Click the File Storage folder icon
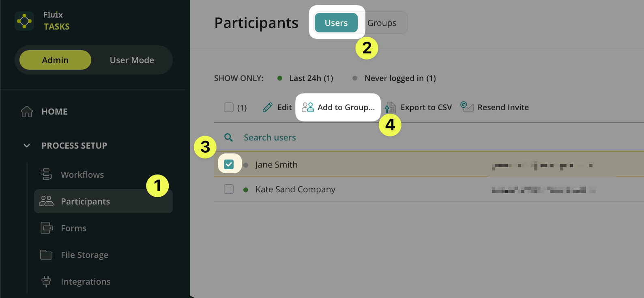644x298 pixels. coord(46,255)
